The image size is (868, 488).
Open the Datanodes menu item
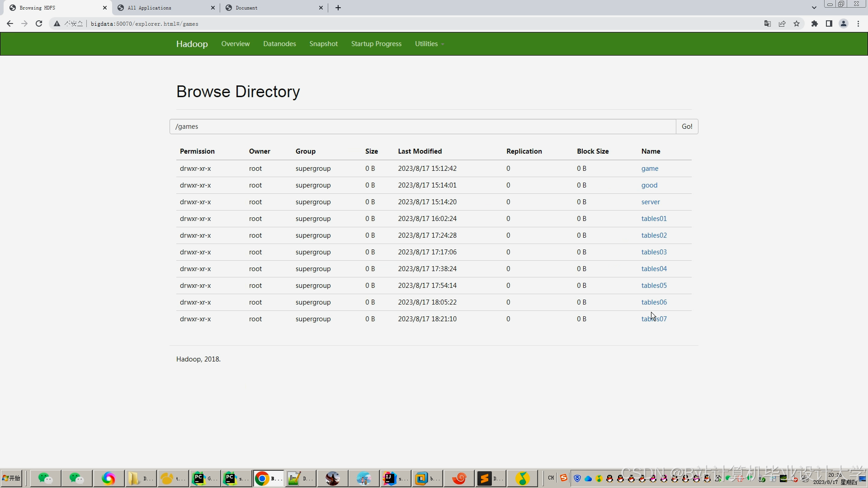coord(279,44)
